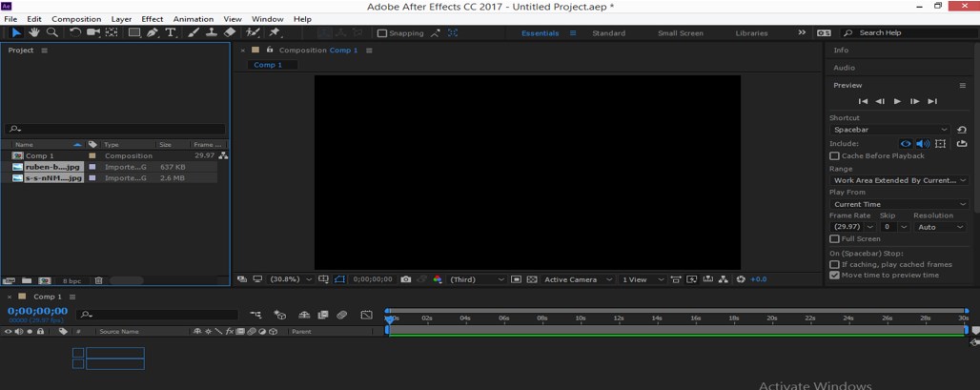Select the Rectangle shape tool

(x=134, y=32)
